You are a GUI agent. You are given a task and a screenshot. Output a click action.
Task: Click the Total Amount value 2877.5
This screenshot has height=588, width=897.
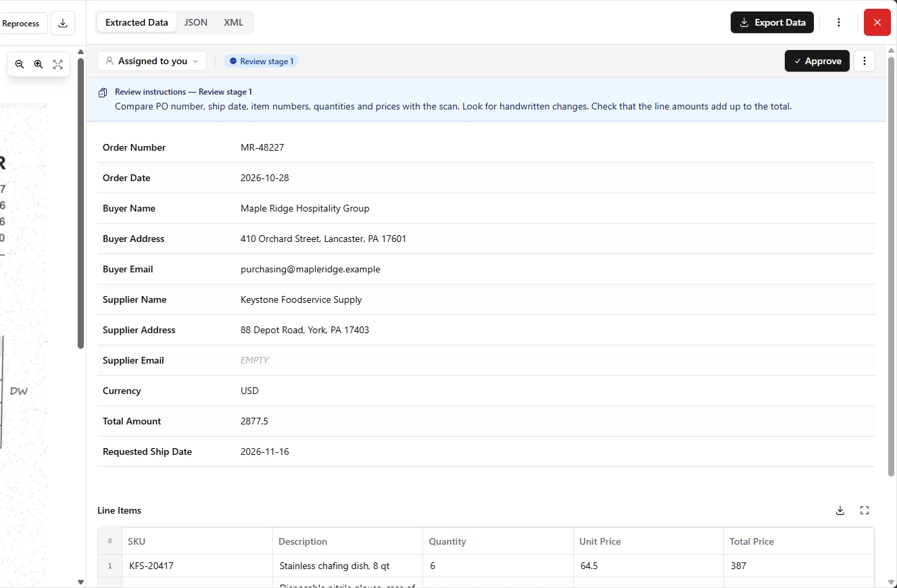pyautogui.click(x=254, y=421)
